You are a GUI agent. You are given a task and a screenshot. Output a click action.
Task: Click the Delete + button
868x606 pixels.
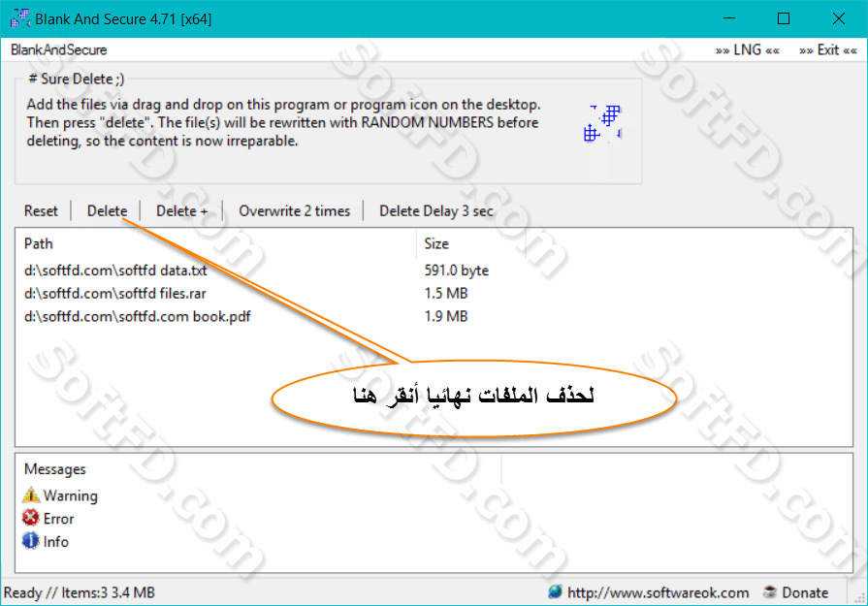182,210
